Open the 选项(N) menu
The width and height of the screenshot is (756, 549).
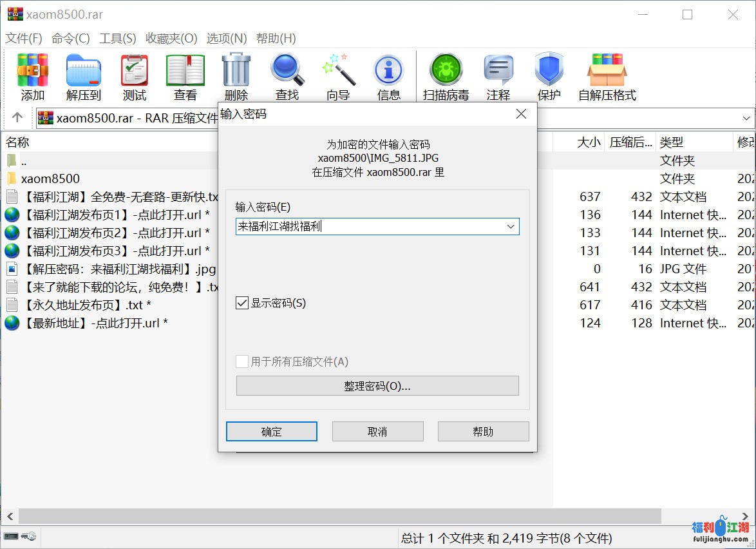click(x=226, y=39)
